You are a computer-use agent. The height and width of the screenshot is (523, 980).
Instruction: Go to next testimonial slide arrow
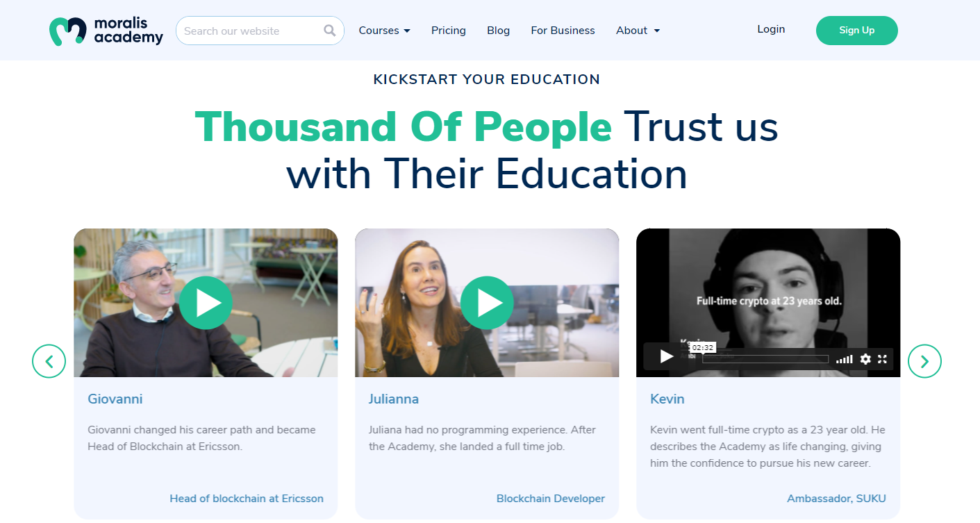(x=924, y=361)
